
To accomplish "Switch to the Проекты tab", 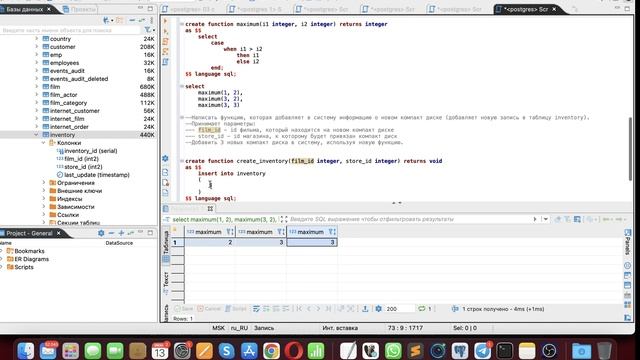I will click(80, 9).
